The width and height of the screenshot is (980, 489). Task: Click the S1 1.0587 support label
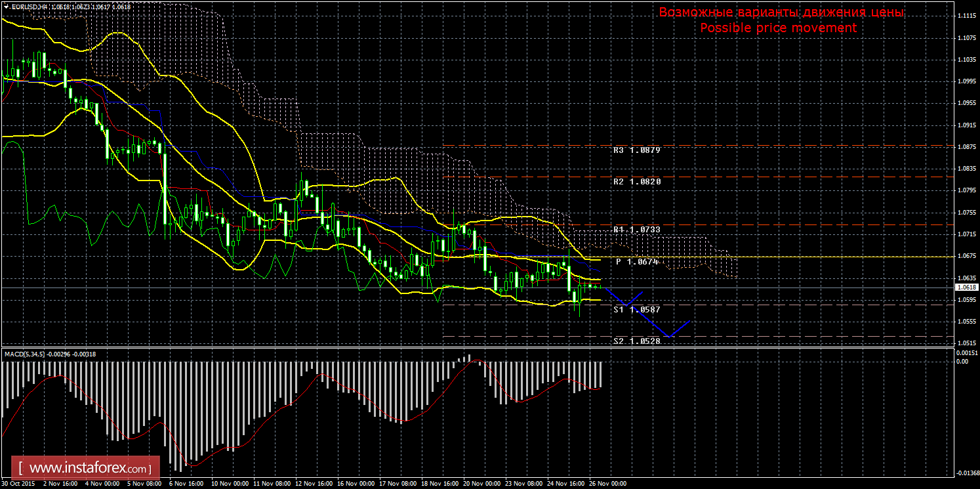coord(636,309)
